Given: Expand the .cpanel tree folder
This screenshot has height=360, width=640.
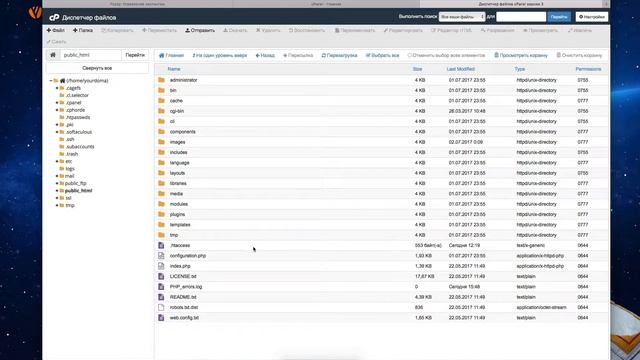Looking at the screenshot, I should 57,103.
